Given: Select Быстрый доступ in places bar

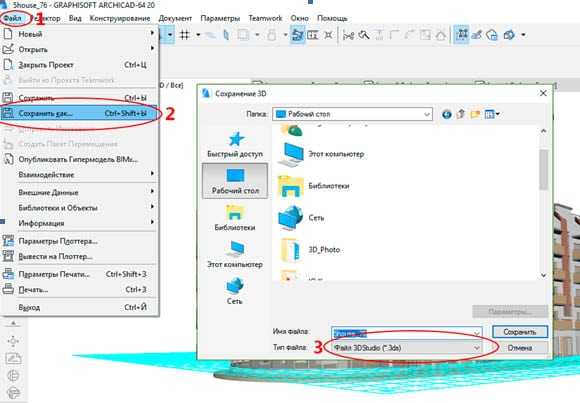Looking at the screenshot, I should pyautogui.click(x=235, y=145).
